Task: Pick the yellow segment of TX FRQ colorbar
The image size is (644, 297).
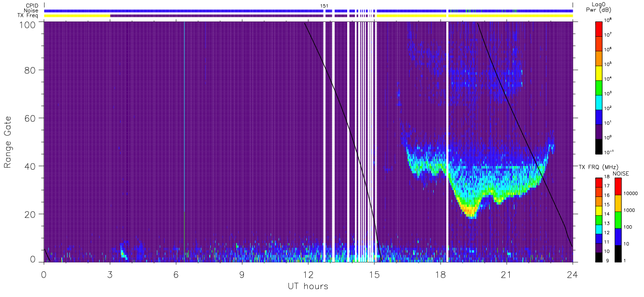Action: pyautogui.click(x=599, y=211)
